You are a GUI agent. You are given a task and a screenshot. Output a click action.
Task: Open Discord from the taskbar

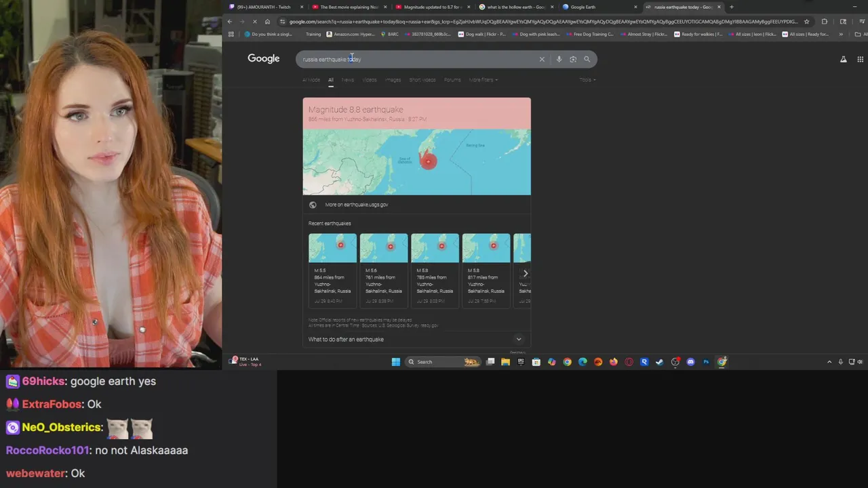click(x=690, y=362)
